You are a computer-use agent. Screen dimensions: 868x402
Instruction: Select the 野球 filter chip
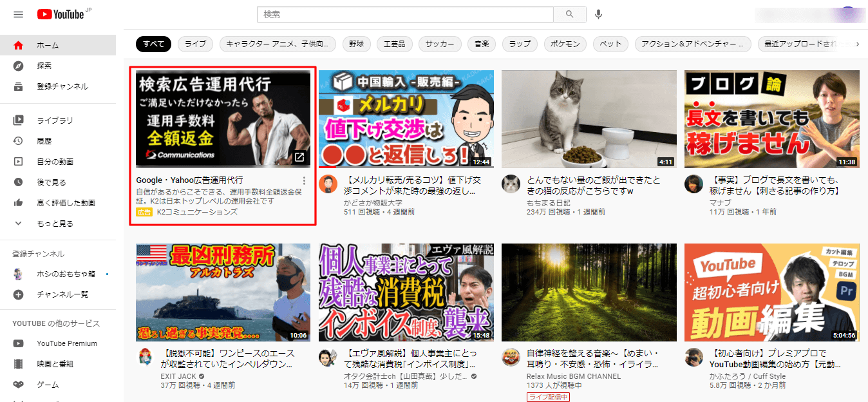(x=357, y=44)
